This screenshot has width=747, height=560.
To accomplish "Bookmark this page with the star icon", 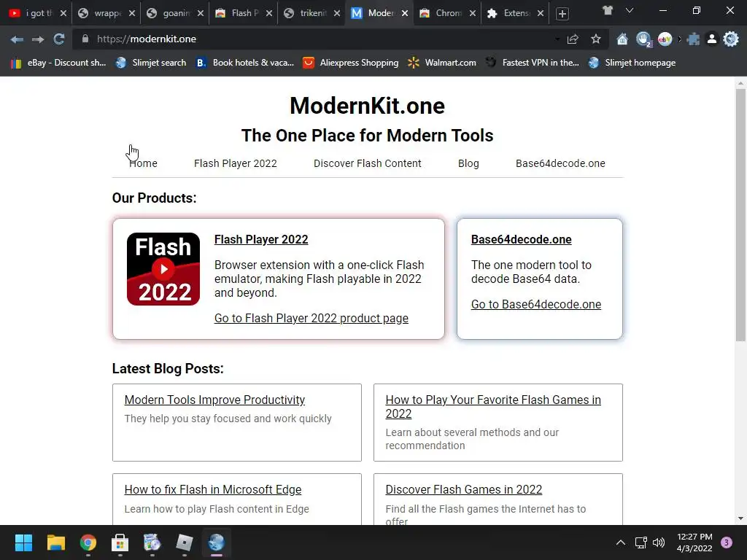I will click(595, 39).
